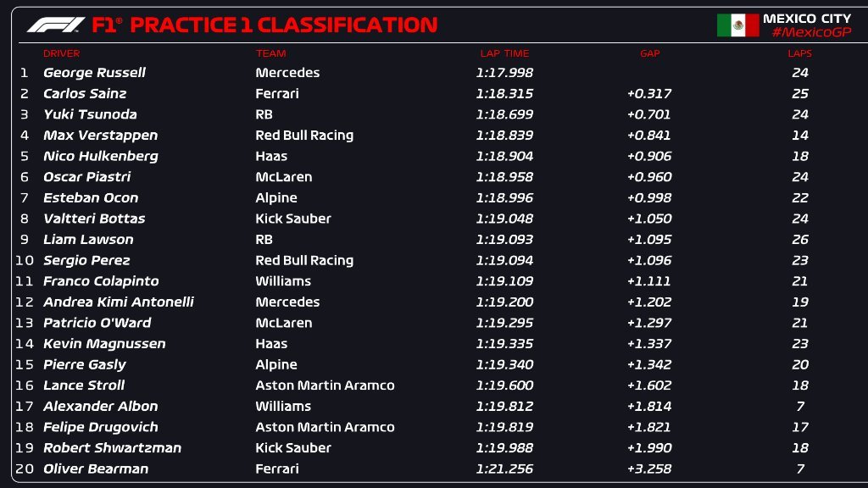Click the Mexico City location label
The image size is (868, 488).
pyautogui.click(x=806, y=18)
